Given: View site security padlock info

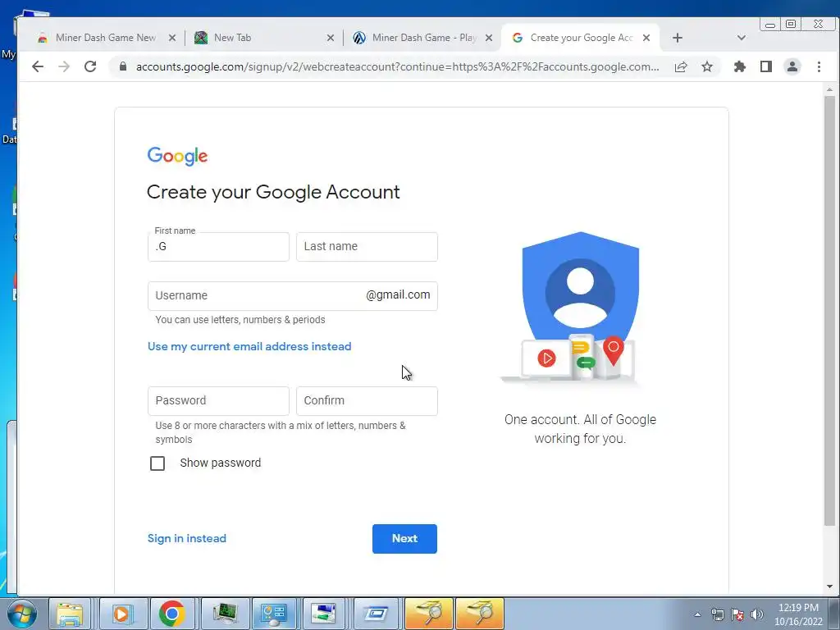Looking at the screenshot, I should pyautogui.click(x=123, y=66).
